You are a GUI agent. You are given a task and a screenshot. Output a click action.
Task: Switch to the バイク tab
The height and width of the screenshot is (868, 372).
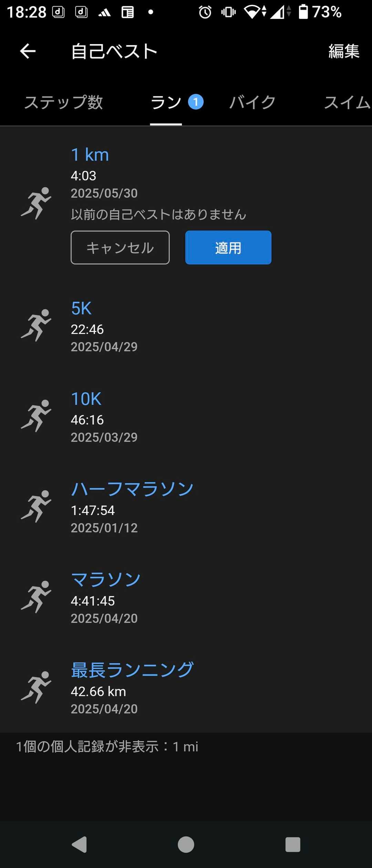coord(252,103)
